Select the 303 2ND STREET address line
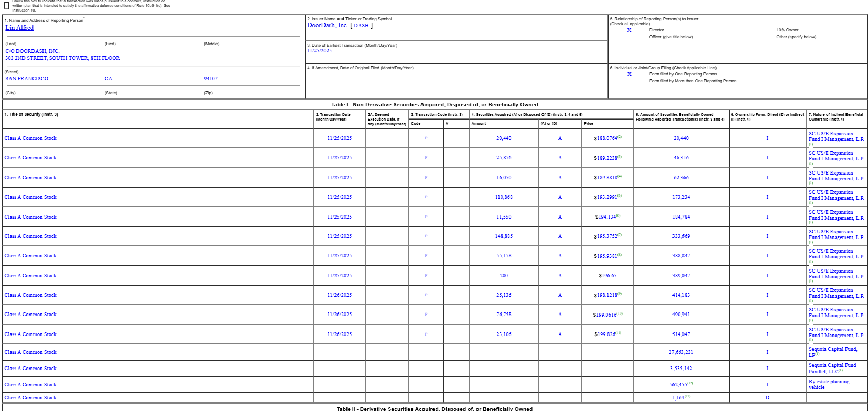 [62, 58]
